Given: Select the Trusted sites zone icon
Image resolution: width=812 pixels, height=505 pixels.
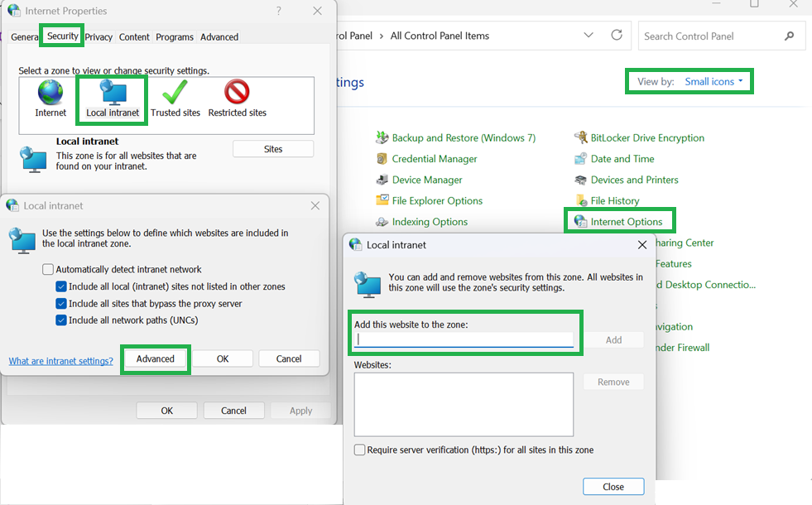Looking at the screenshot, I should click(x=175, y=98).
